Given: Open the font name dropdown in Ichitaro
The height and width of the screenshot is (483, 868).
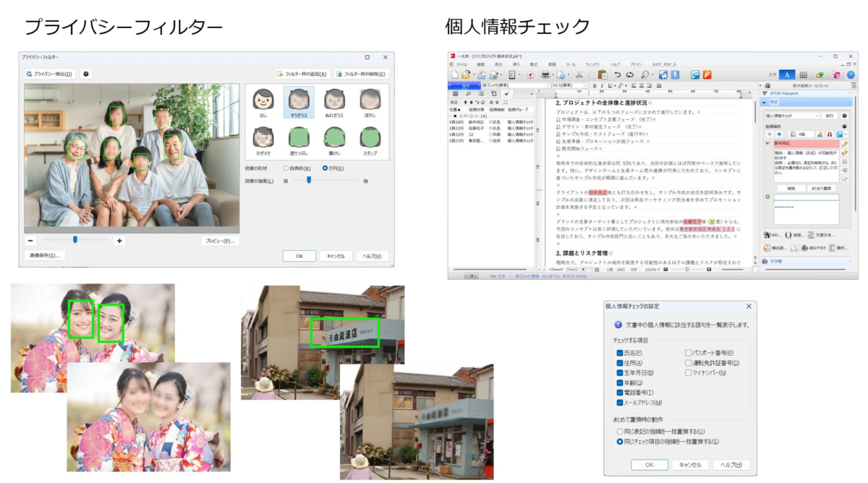Looking at the screenshot, I should 548,85.
